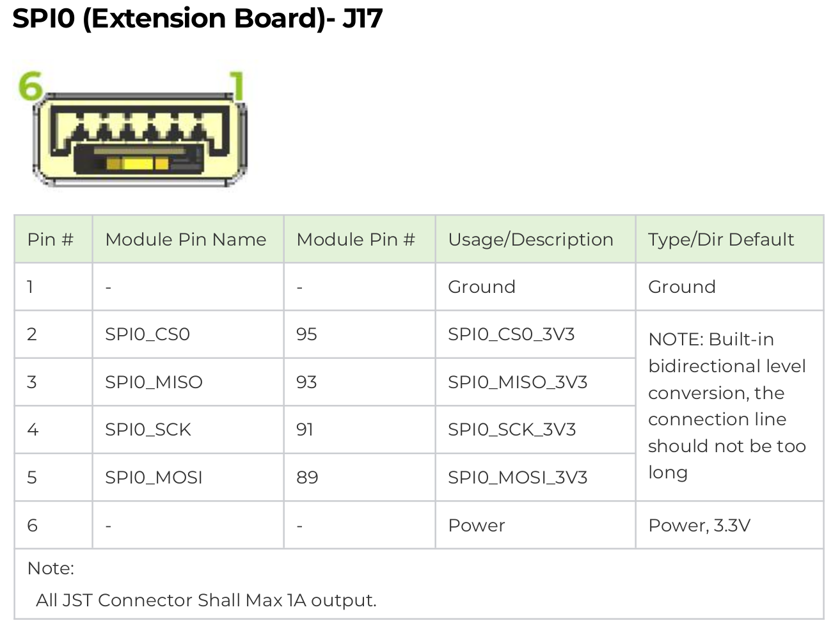Click the JST Connector max 1A note

(206, 600)
